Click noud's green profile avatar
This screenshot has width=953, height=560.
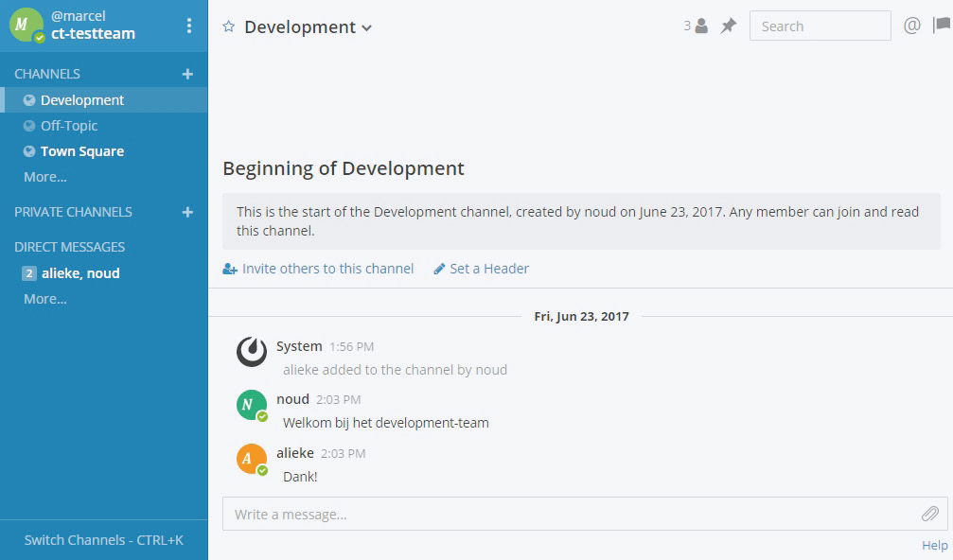click(x=251, y=405)
